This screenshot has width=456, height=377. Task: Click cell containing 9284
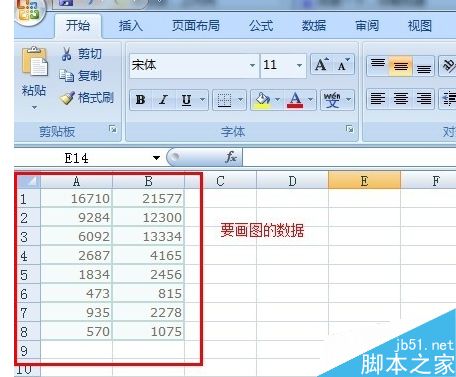pos(76,218)
